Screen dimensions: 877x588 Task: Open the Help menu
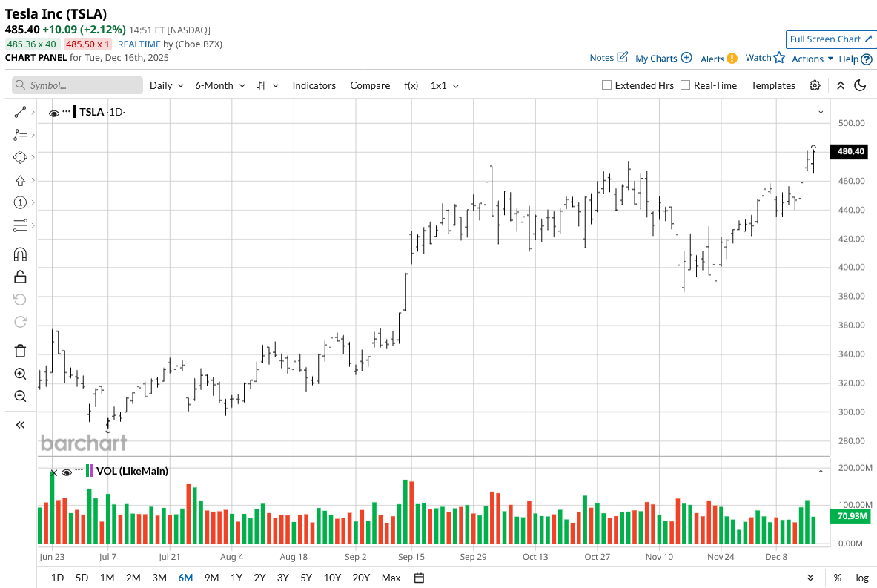[x=856, y=59]
